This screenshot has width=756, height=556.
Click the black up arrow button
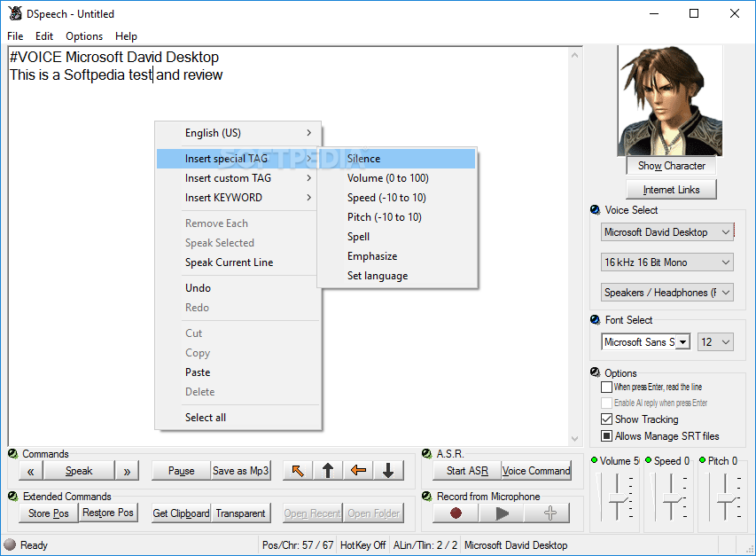(x=328, y=471)
